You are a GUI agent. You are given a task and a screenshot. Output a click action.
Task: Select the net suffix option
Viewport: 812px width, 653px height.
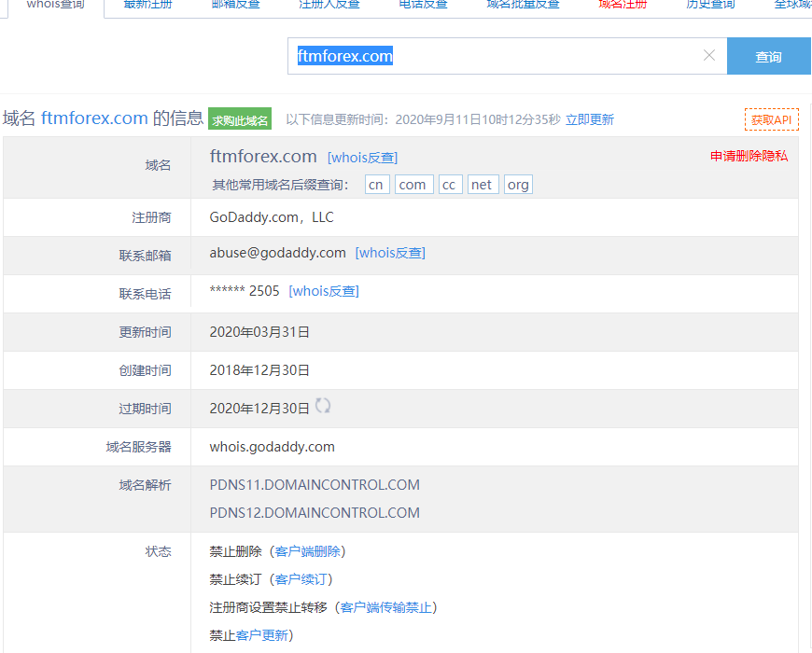tap(482, 185)
